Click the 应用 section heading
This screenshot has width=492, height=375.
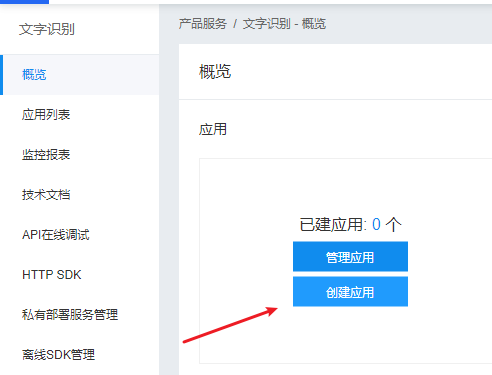coord(213,129)
